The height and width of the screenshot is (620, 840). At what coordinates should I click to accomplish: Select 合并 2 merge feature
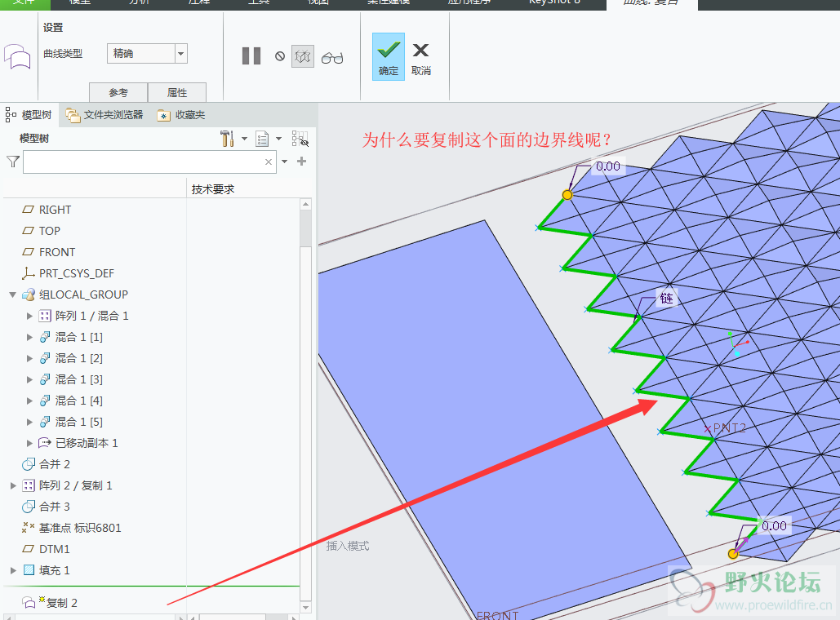point(46,464)
